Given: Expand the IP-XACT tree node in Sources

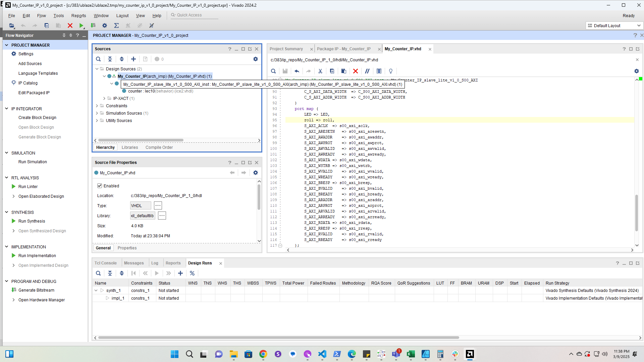Looking at the screenshot, I should 104,98.
